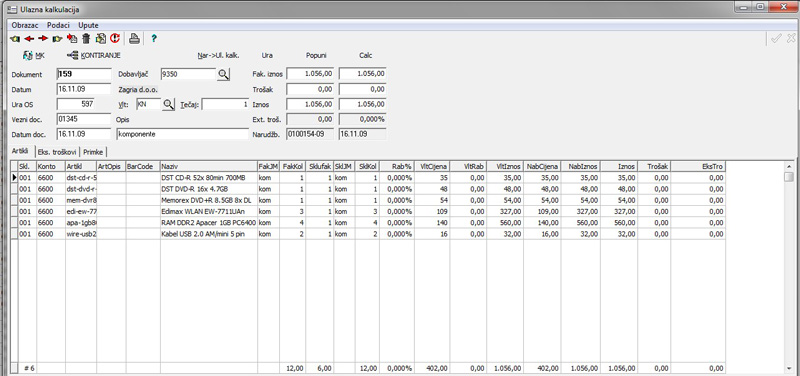The width and height of the screenshot is (800, 376).
Task: Open currency lookup magnifier next to KN
Action: (x=168, y=105)
